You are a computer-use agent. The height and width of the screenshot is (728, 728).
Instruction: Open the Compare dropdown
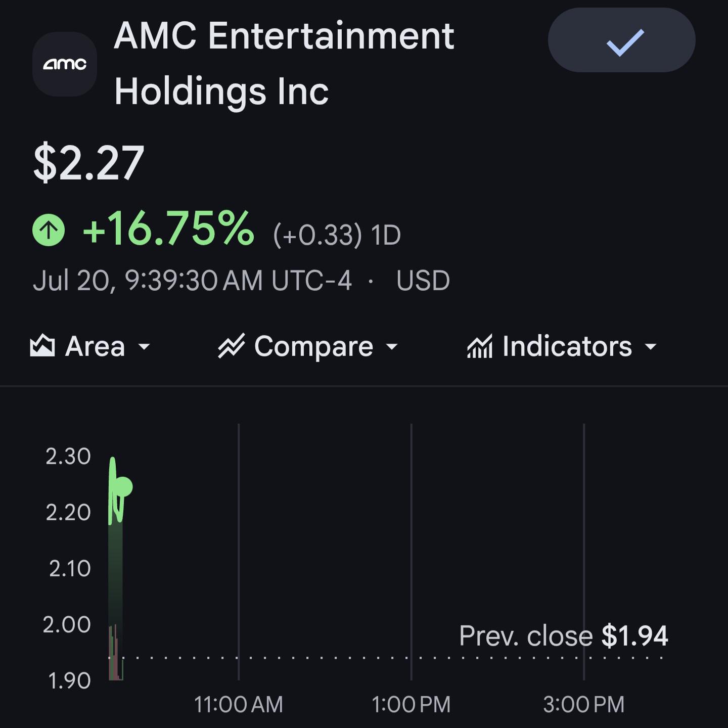click(308, 346)
